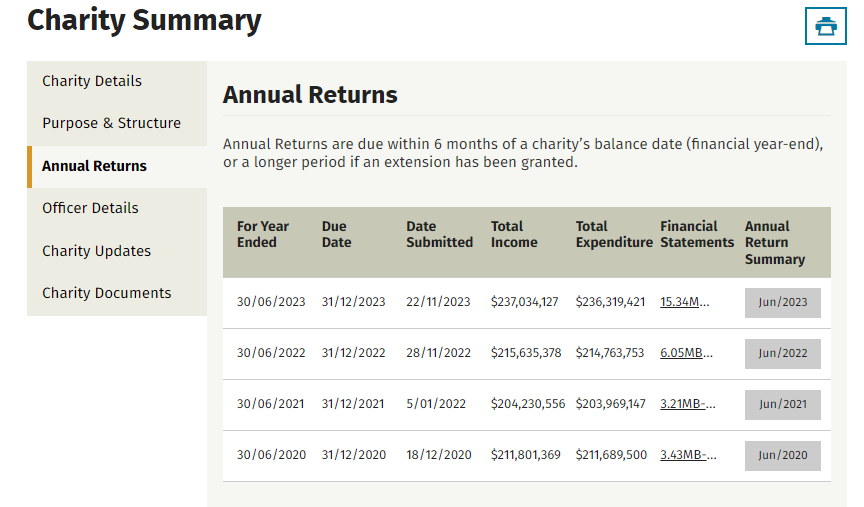Screen dimensions: 864x507
Task: Open the 3.43MB financial statements link
Action: 685,455
